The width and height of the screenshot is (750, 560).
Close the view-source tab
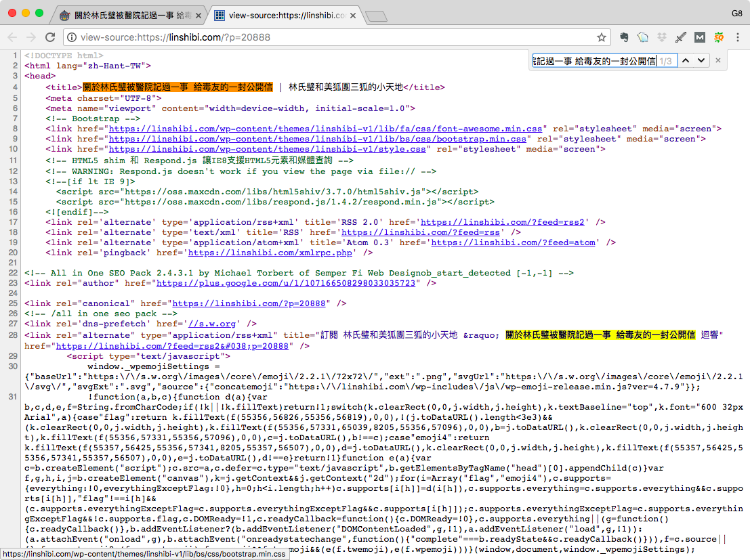[353, 16]
